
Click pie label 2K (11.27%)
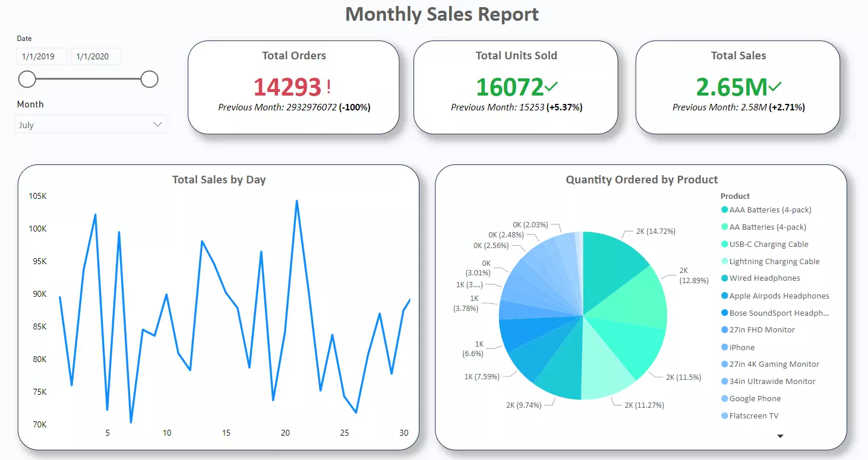pyautogui.click(x=644, y=405)
